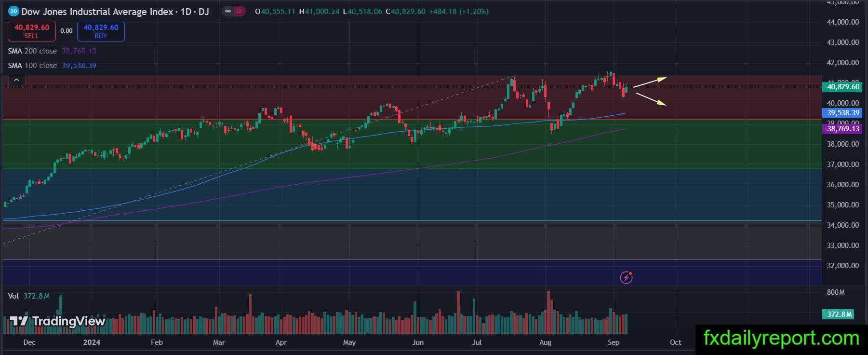Click the Oct label on time axis
This screenshot has width=868, height=355.
click(676, 342)
